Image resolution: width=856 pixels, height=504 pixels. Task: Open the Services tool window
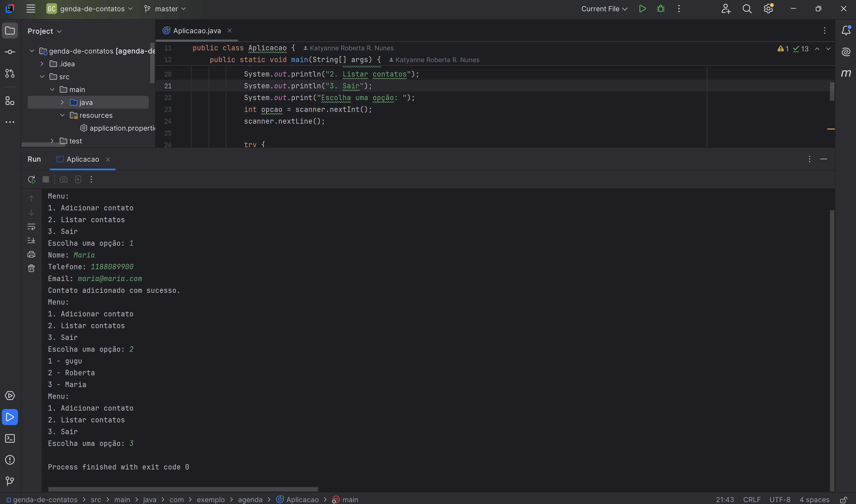click(x=10, y=396)
